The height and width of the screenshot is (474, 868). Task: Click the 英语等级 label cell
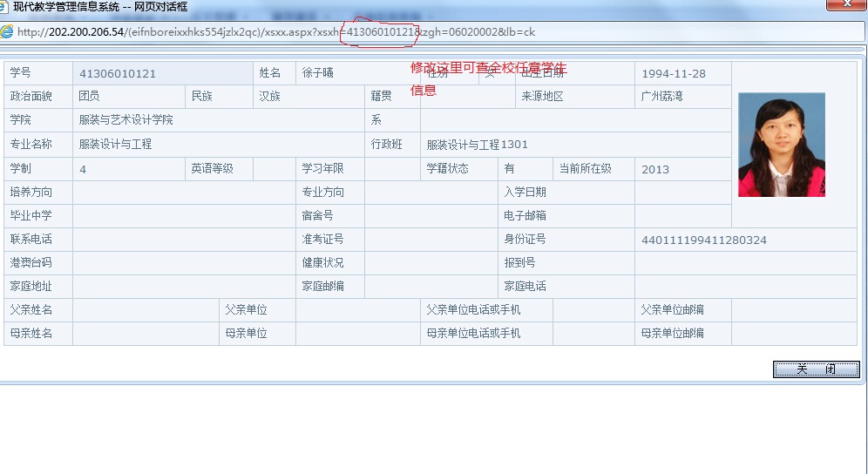click(220, 169)
